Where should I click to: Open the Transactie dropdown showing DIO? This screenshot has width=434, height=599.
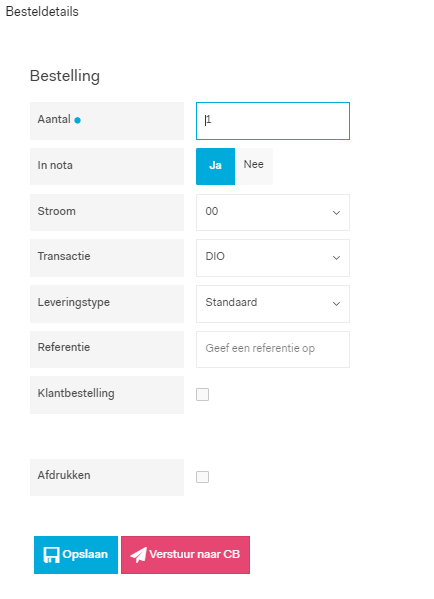click(273, 258)
